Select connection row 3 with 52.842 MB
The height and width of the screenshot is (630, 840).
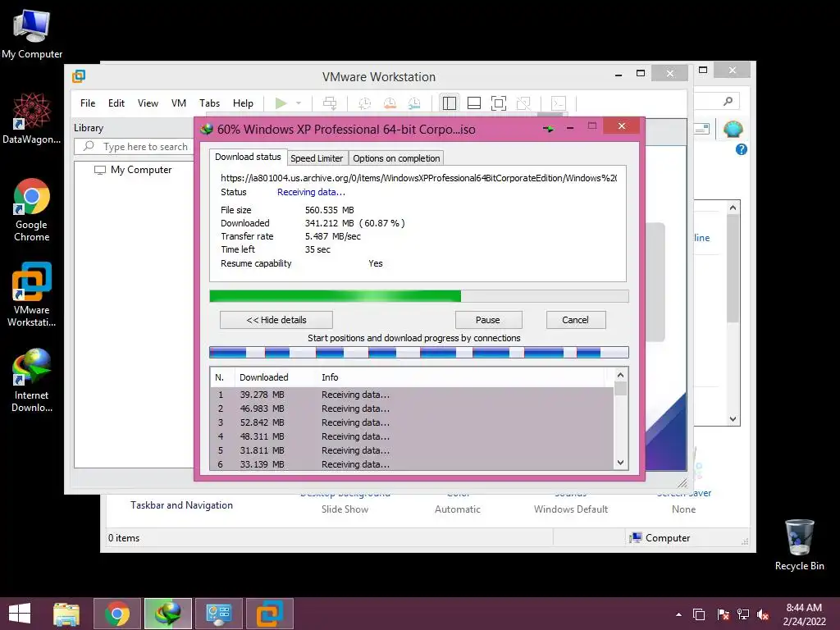coord(412,422)
